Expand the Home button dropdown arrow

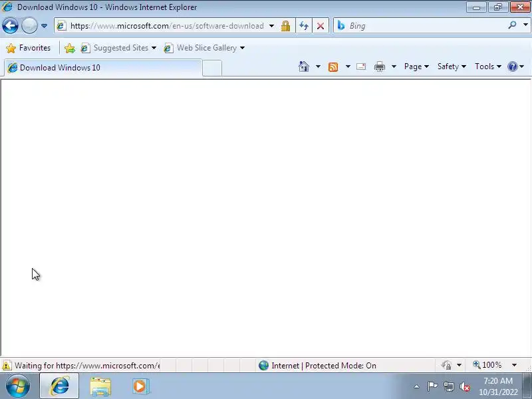pyautogui.click(x=318, y=66)
